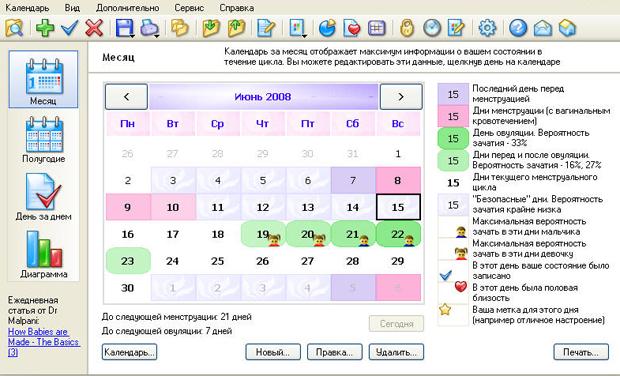Viewport: 620px width, 376px height.
Task: Open the Сервис menu
Action: click(x=189, y=8)
